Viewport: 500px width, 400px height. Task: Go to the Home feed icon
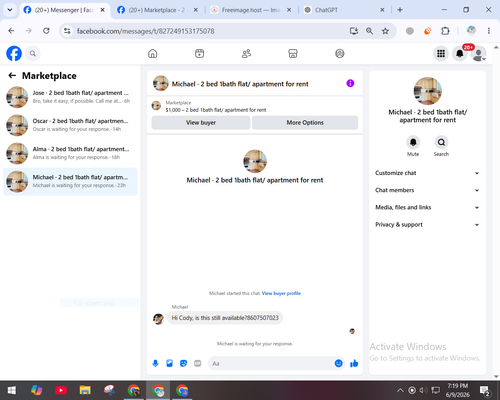(153, 53)
